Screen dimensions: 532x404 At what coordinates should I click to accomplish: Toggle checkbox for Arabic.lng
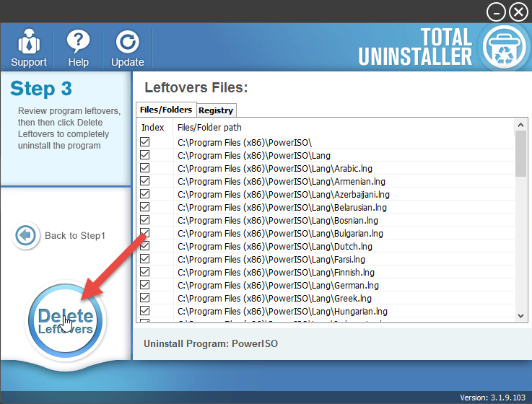coord(145,168)
